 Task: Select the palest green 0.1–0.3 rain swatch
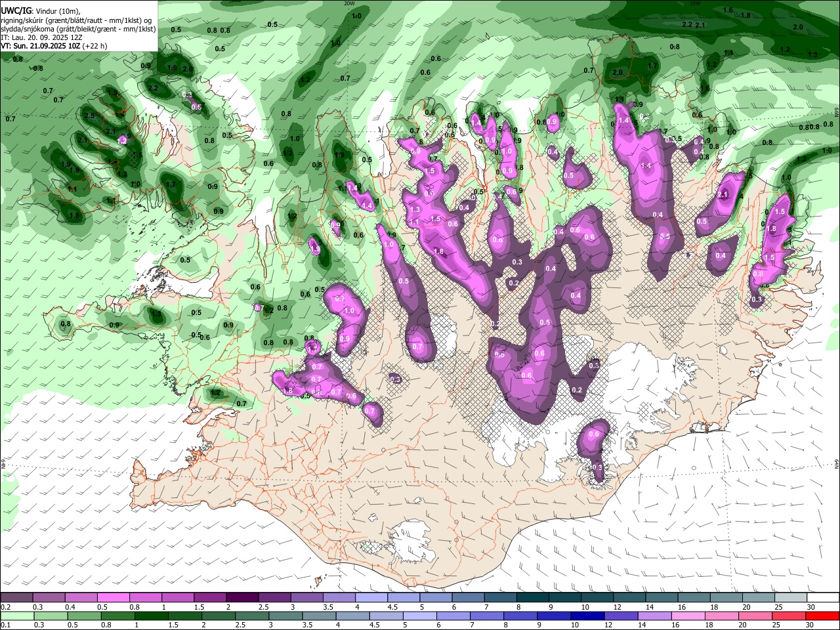point(17,616)
